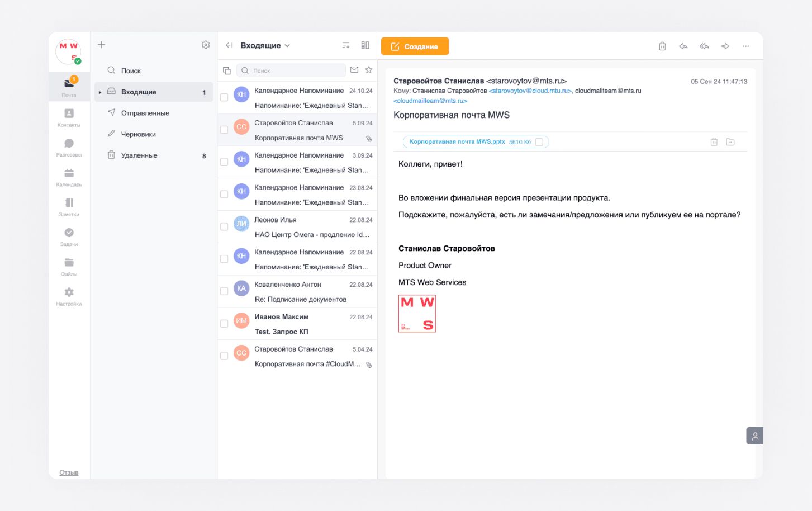
Task: Open the Удаленные folder
Action: (x=154, y=155)
